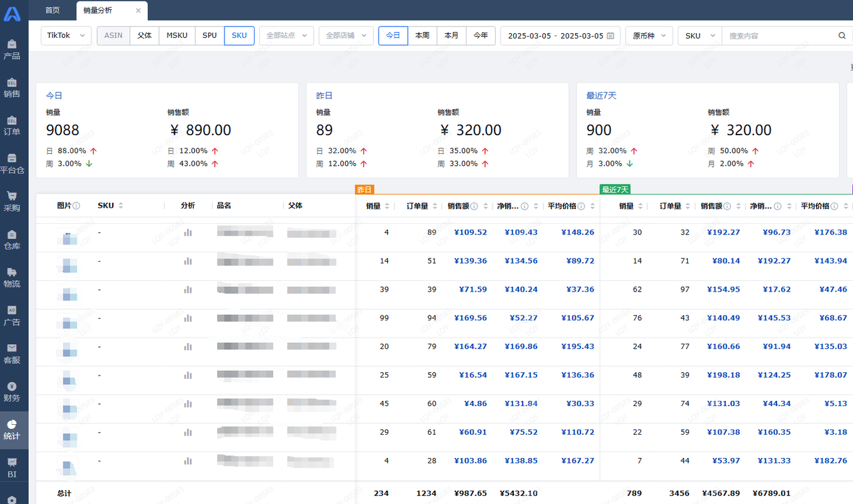Screen dimensions: 853x504
Task: Click the ¥182.76 average price value
Action: tap(830, 461)
